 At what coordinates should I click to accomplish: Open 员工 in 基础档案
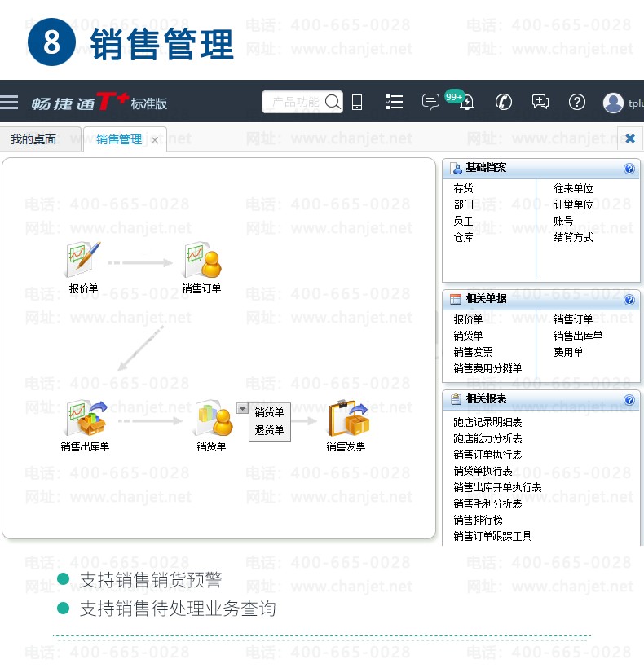pos(463,221)
